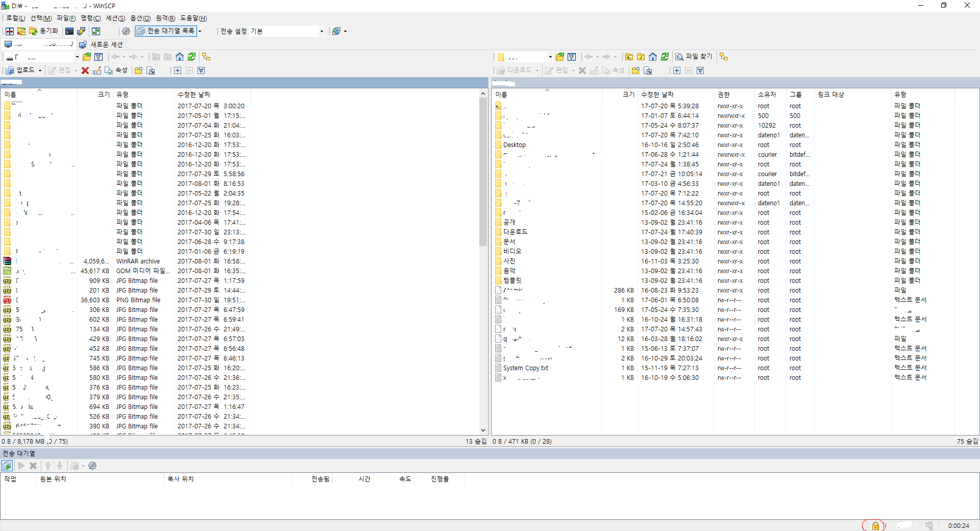The image size is (980, 531).
Task: Click the 파일 찾기 (Find Files) button
Action: 694,57
